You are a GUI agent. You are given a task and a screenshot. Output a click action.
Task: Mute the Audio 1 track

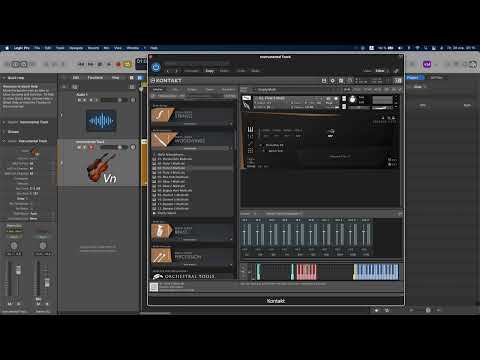[79, 100]
